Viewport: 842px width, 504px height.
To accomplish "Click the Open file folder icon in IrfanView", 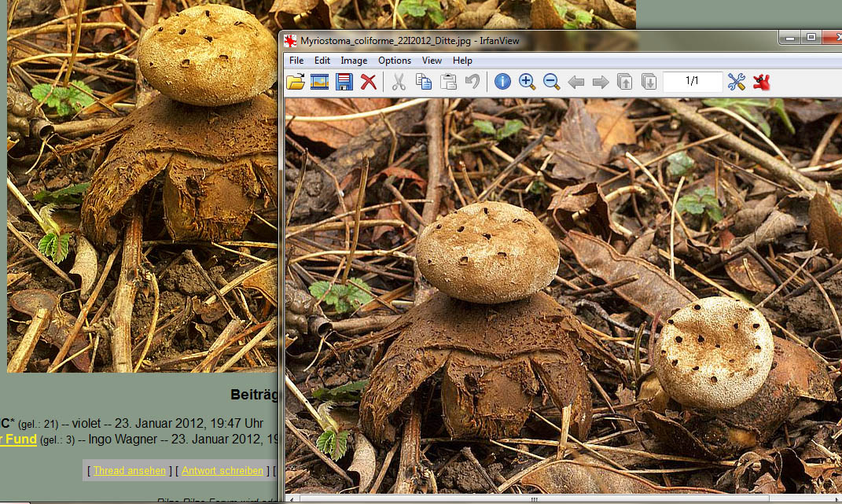I will (x=296, y=82).
